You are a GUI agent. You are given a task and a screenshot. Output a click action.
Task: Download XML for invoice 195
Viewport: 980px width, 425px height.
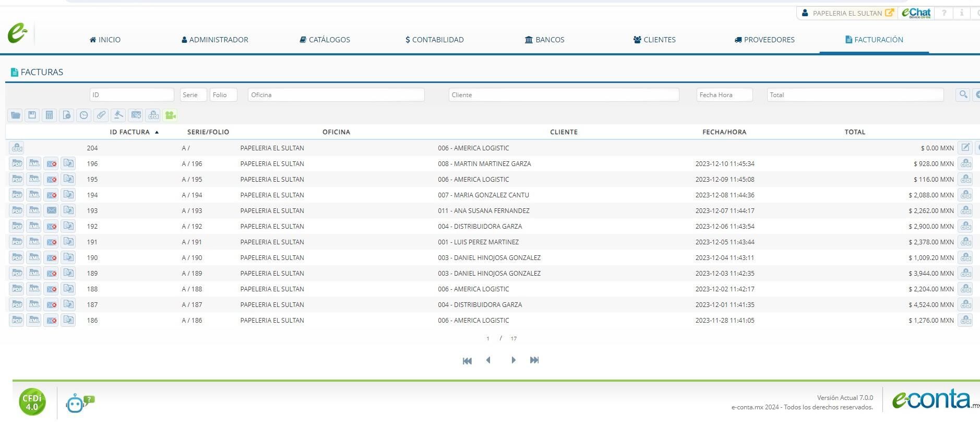point(34,179)
